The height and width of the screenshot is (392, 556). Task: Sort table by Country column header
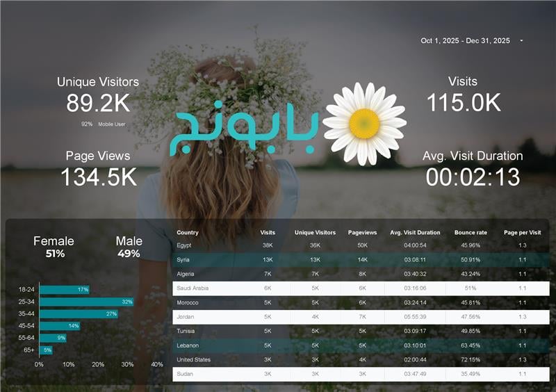pos(188,233)
